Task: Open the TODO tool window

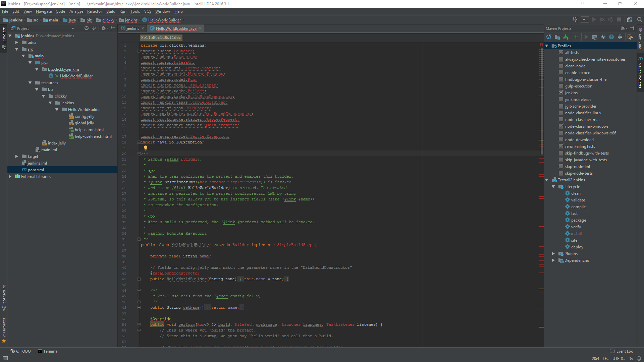Action: 21,351
